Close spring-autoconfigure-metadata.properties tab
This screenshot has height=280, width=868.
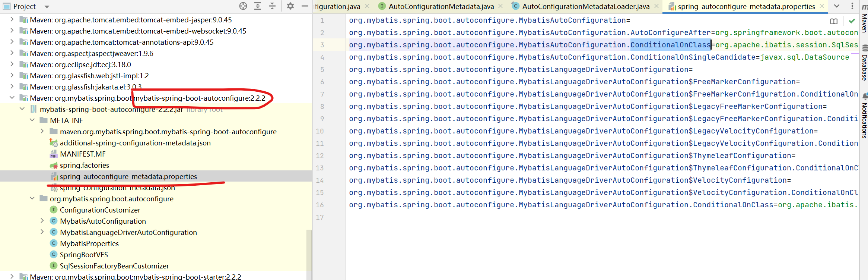point(822,6)
